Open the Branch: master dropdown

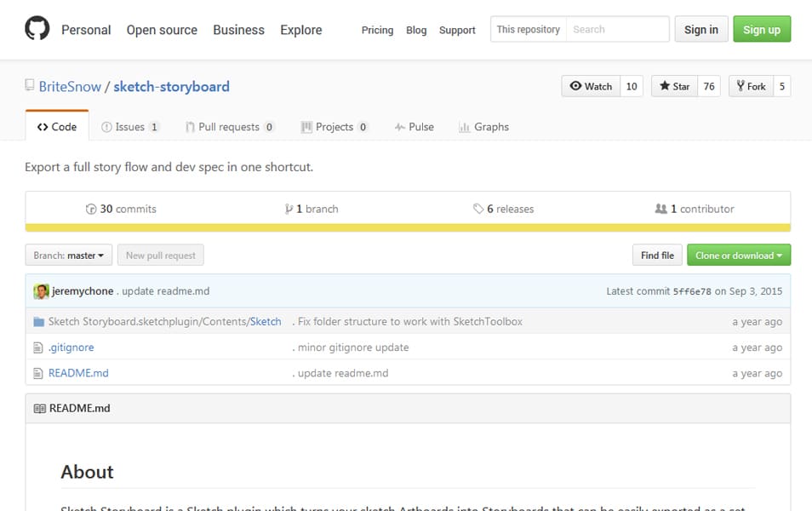pos(68,255)
